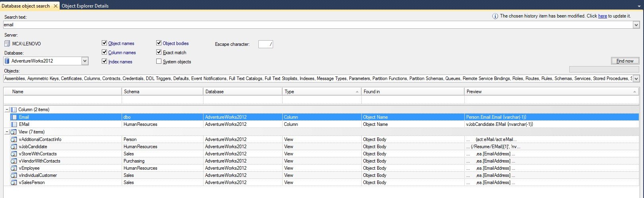This screenshot has height=198, width=644.
Task: Click preview 'Person.Email.Email {varchar(-1)}'
Action: click(496, 117)
